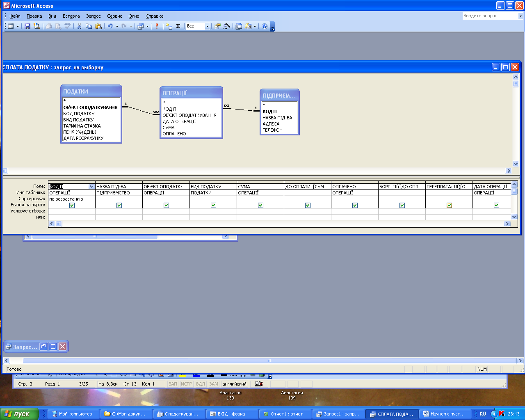
Task: Uncheck show box for НАЗВА ПІД-ВА column
Action: click(119, 205)
